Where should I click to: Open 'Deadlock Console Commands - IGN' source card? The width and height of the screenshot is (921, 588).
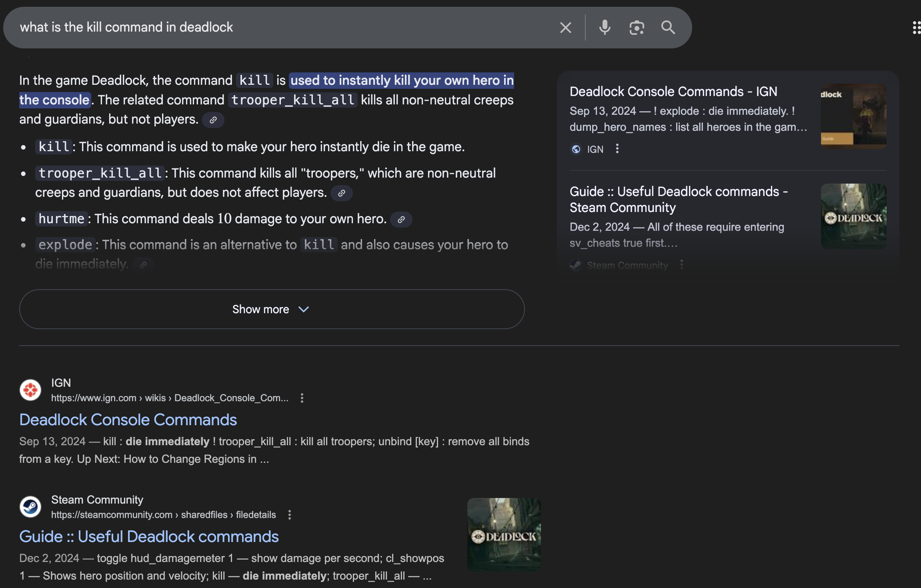pyautogui.click(x=673, y=92)
